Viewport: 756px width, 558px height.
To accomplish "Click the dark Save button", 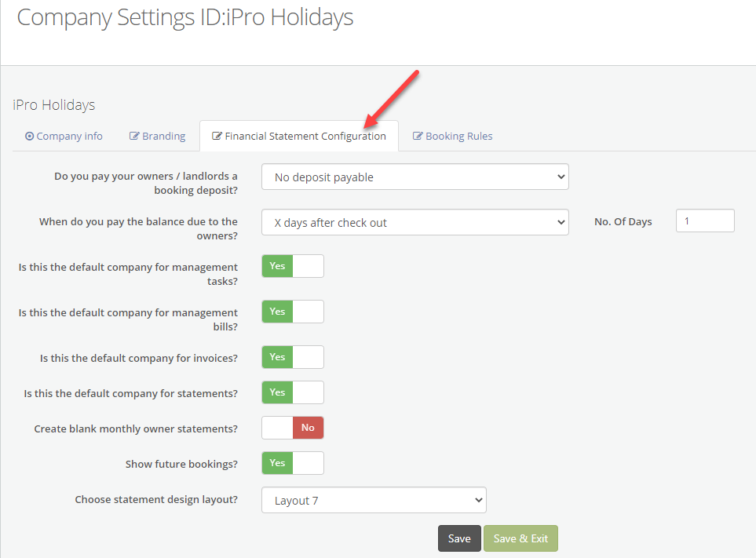I will (x=459, y=538).
